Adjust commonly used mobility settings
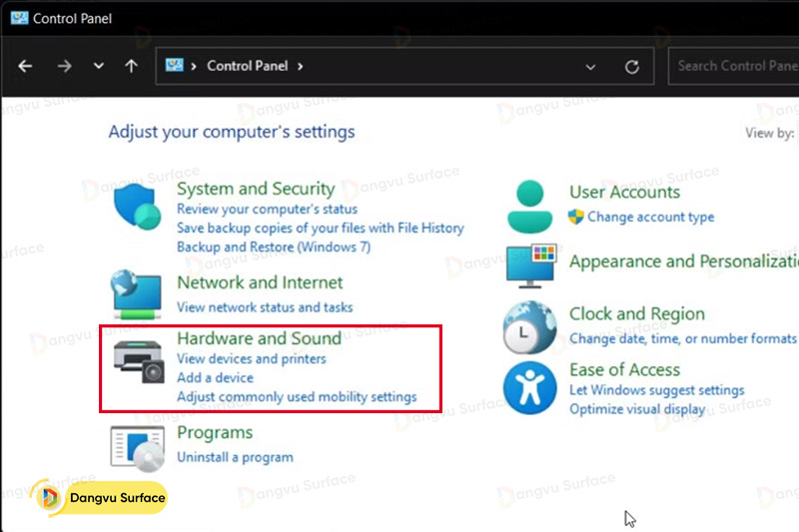The image size is (799, 532). (297, 396)
